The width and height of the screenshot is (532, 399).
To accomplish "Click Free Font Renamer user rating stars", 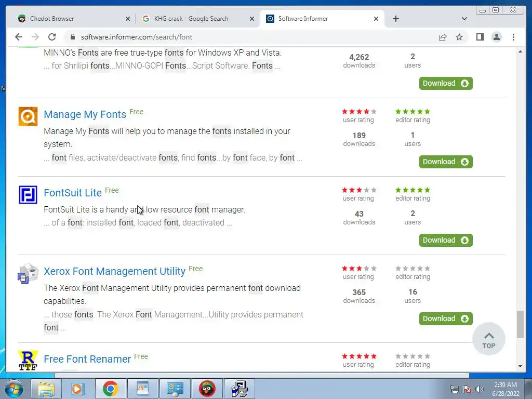I will click(359, 356).
